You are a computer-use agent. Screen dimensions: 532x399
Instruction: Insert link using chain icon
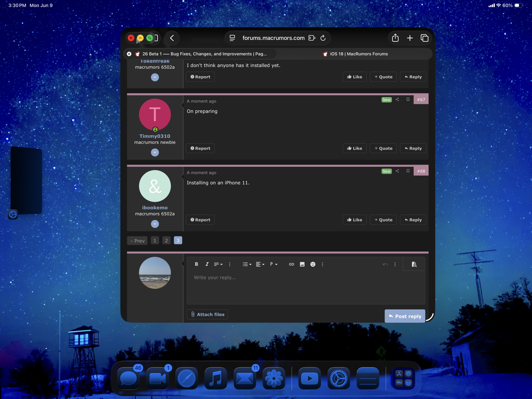[x=292, y=264]
